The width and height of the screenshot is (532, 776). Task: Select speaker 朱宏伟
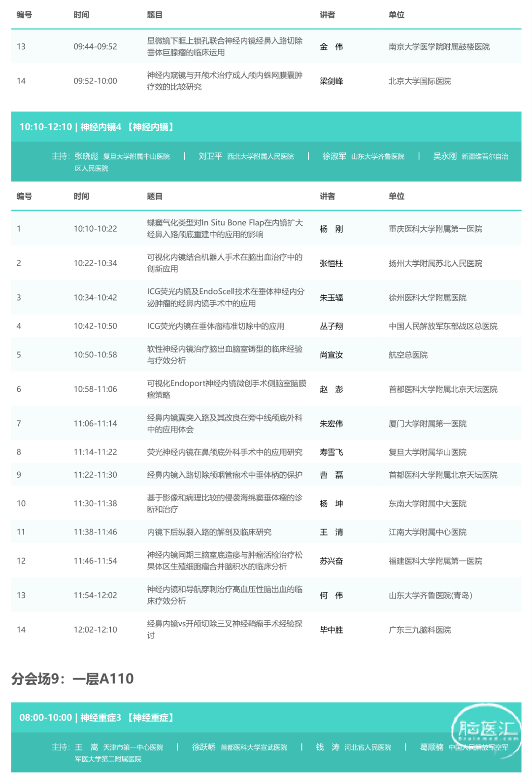(332, 424)
